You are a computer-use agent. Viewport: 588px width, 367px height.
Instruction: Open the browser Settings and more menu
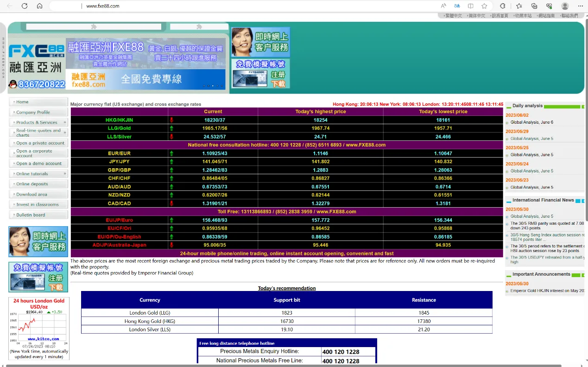coord(581,6)
